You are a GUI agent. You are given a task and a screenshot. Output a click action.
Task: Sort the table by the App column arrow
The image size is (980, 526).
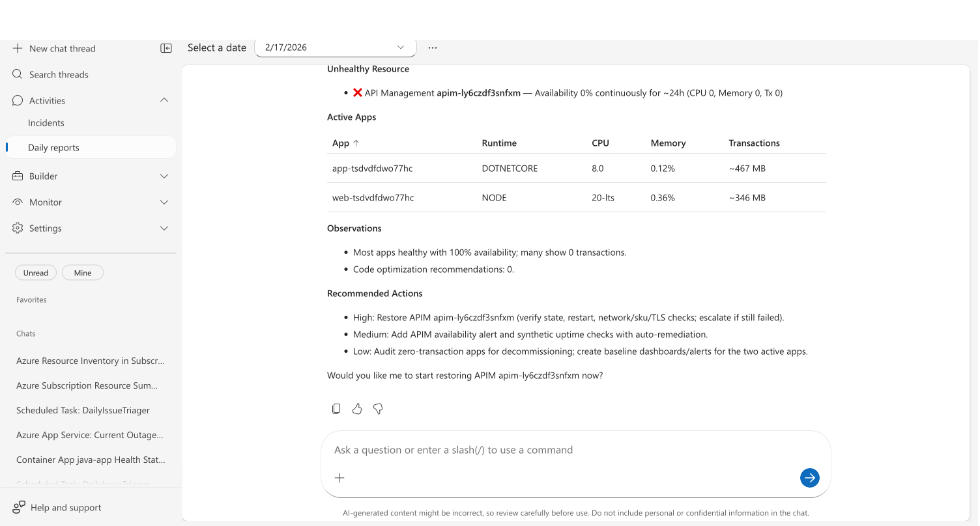tap(356, 143)
